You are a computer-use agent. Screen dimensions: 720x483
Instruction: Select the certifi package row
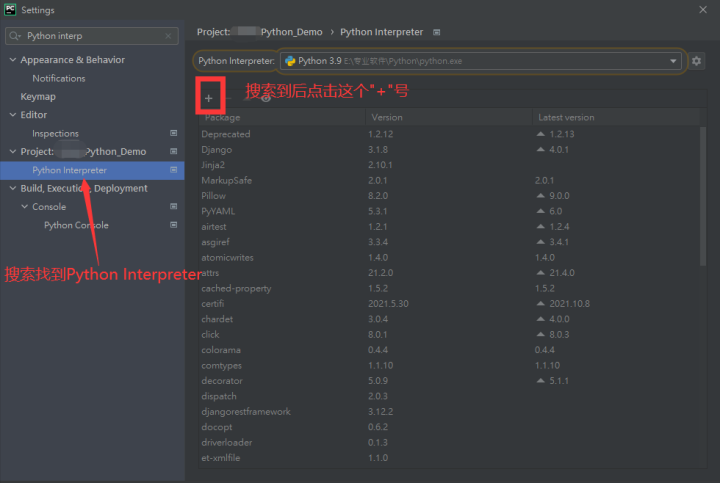449,303
